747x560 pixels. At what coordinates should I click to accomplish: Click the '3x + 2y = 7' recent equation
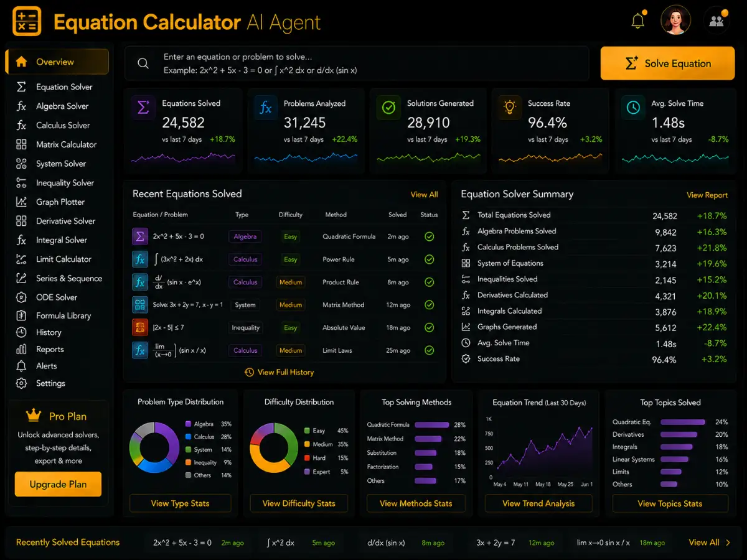(496, 543)
